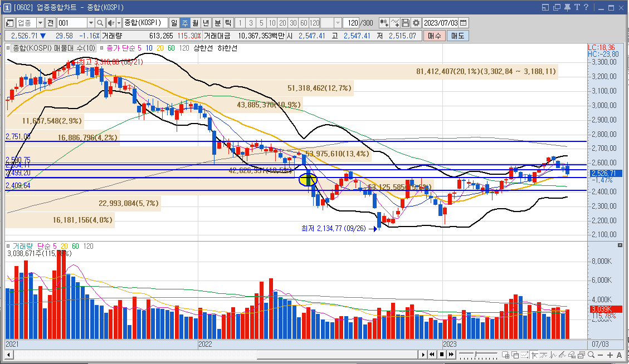Image resolution: width=629 pixels, height=364 pixels.
Task: Open chart settings gear icon
Action: 416,23
